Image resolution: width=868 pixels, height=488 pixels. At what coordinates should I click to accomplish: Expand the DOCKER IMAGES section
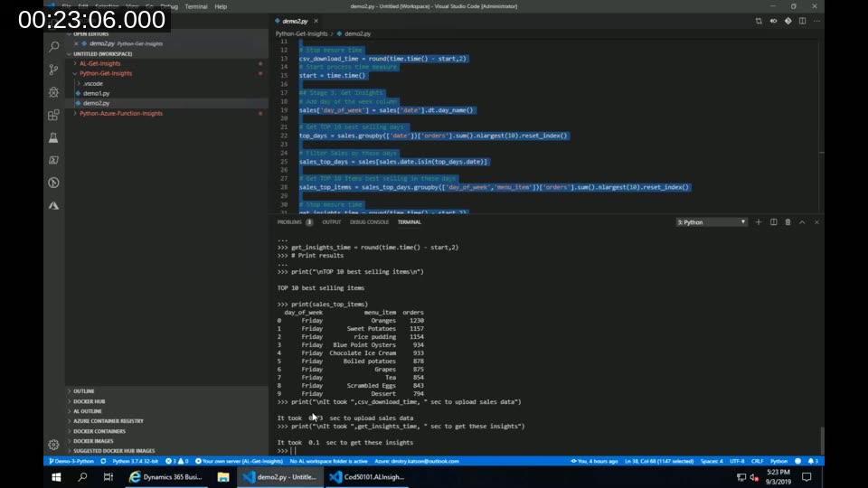[93, 441]
